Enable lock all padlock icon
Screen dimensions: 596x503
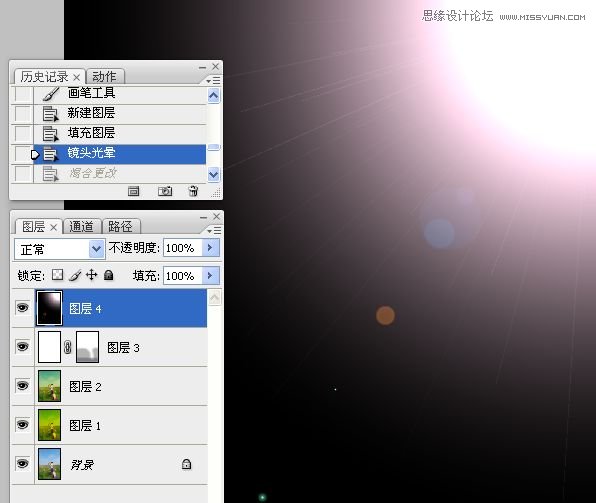click(x=109, y=275)
